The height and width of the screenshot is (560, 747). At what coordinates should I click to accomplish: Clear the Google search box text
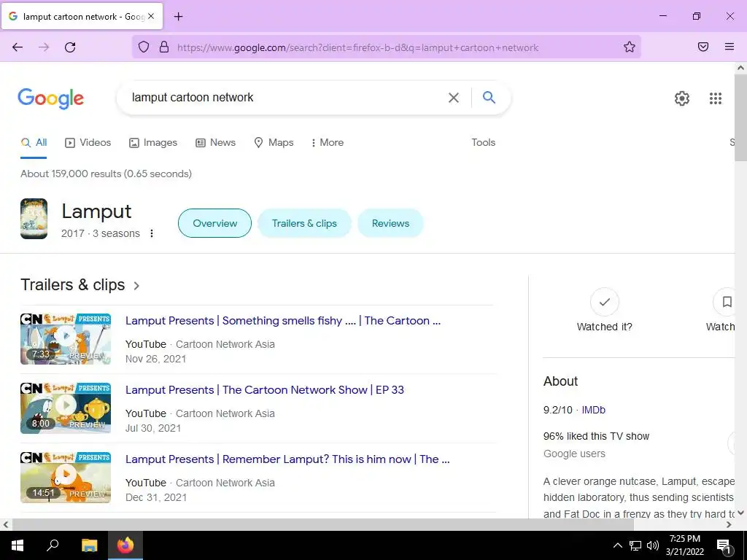[x=454, y=98]
